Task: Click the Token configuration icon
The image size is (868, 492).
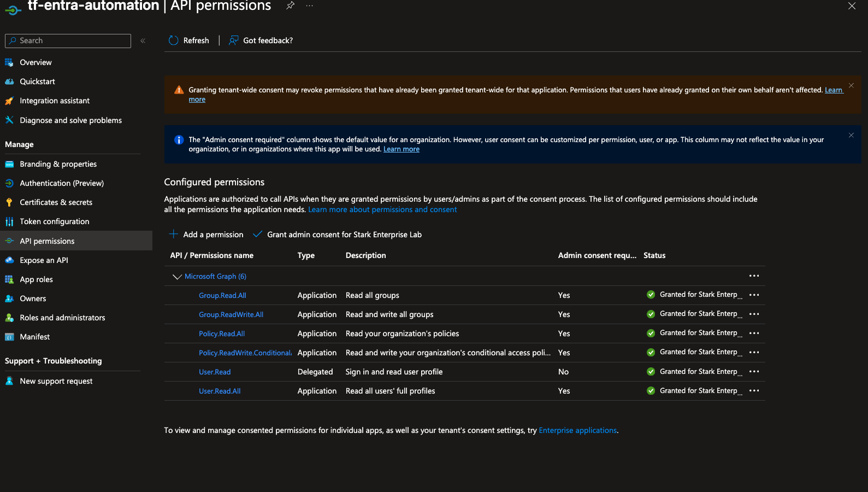Action: pyautogui.click(x=9, y=221)
